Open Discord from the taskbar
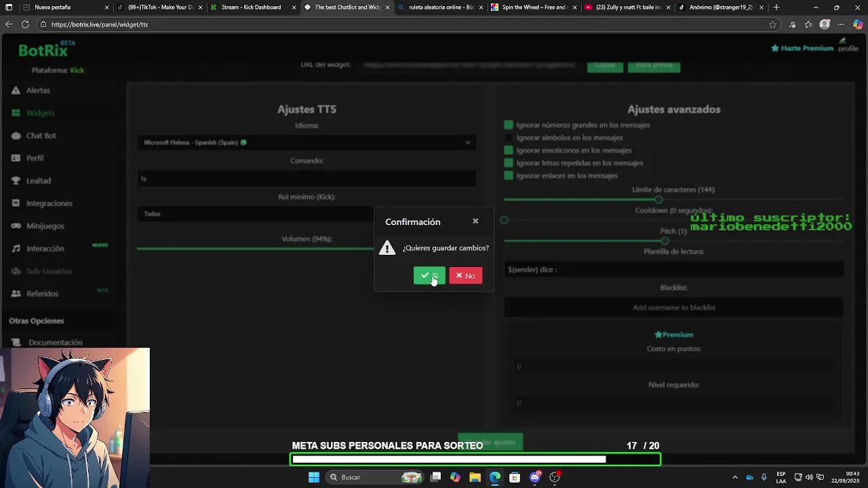 coord(535,477)
